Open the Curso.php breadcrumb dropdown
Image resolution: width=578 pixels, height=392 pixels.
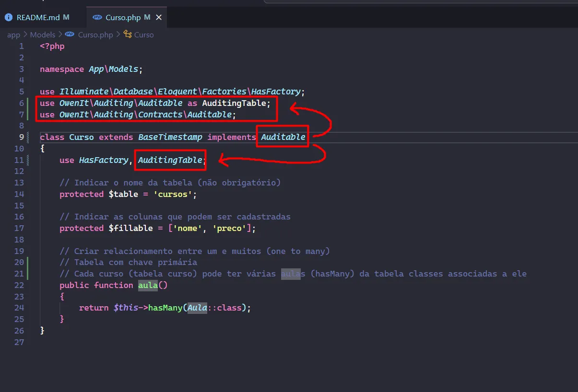(95, 35)
